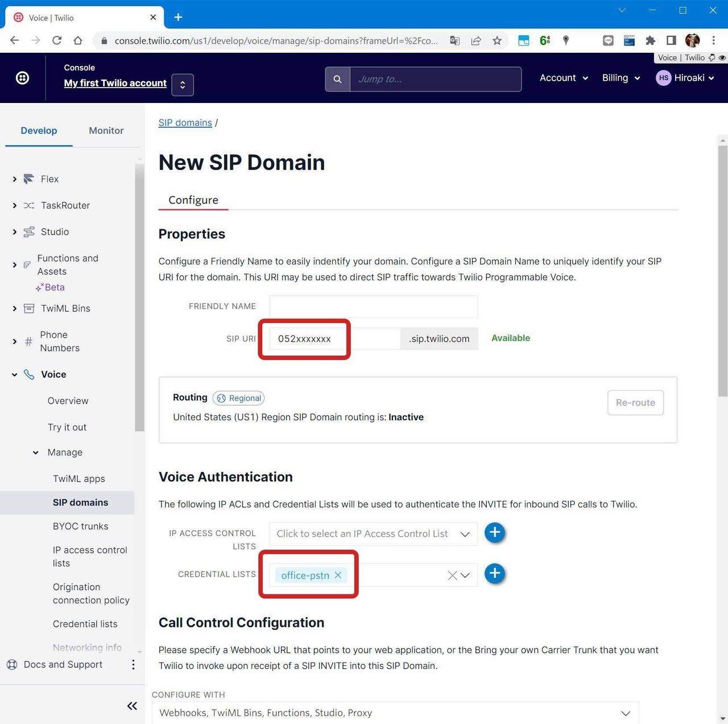Collapse the Manage subsection

[x=36, y=453]
